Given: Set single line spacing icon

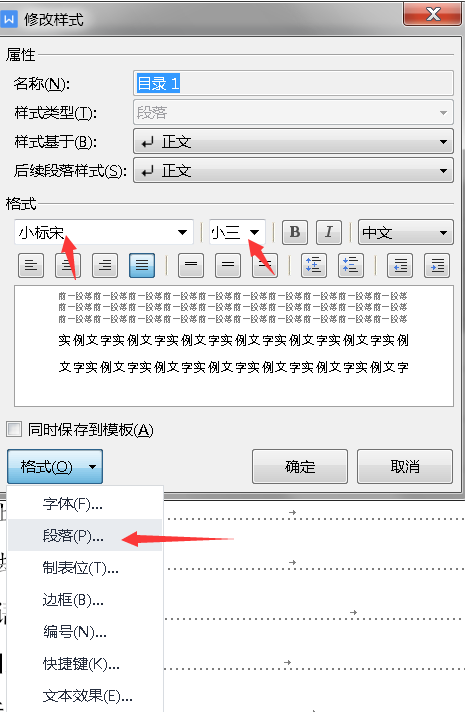Looking at the screenshot, I should pos(191,265).
